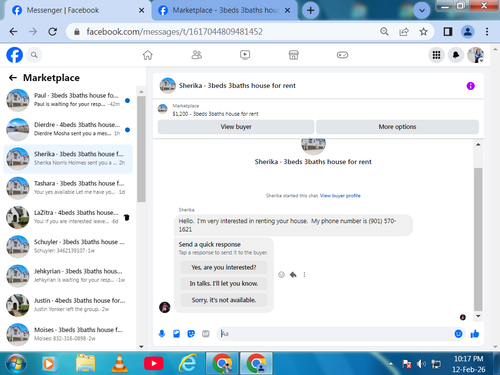Close the Messenger | Facebook tab
The image size is (500, 375).
(x=141, y=11)
